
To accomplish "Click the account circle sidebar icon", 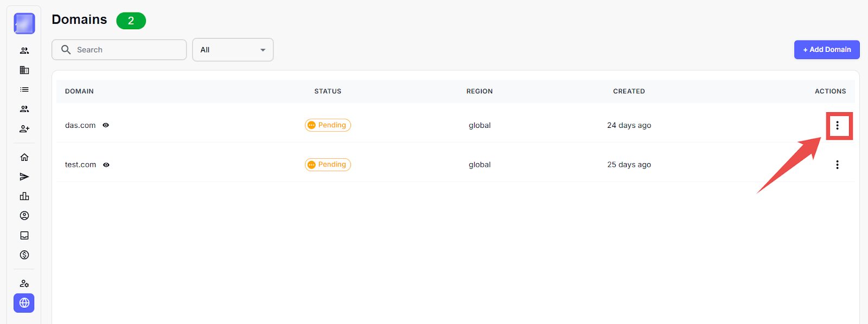I will (24, 216).
